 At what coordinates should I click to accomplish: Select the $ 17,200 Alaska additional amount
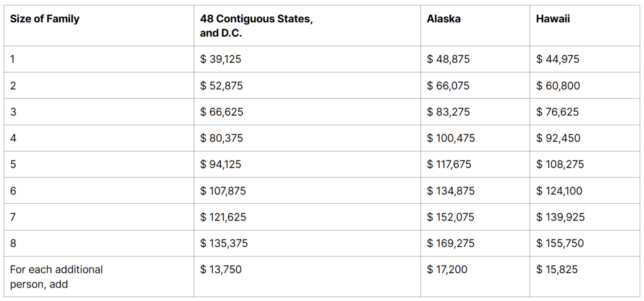pos(447,270)
